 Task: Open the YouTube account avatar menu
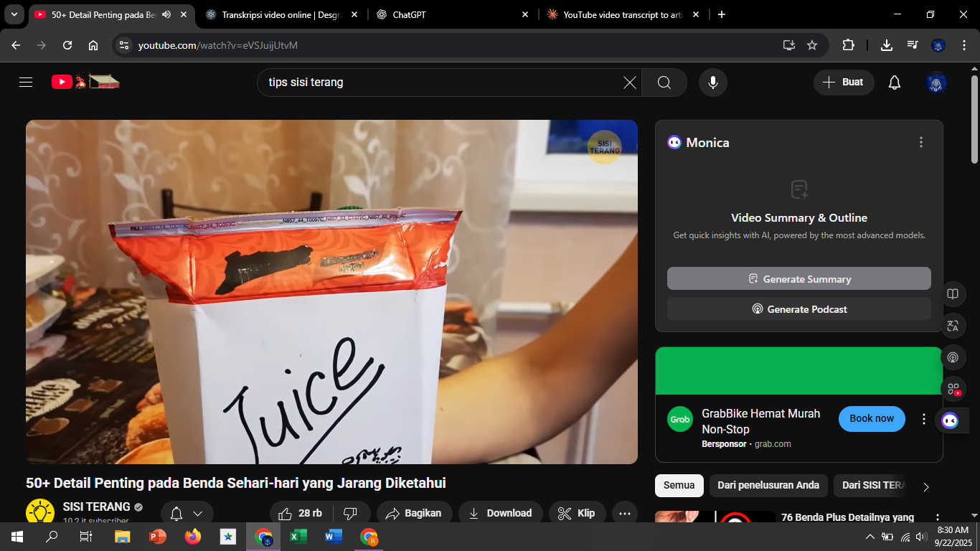point(936,83)
